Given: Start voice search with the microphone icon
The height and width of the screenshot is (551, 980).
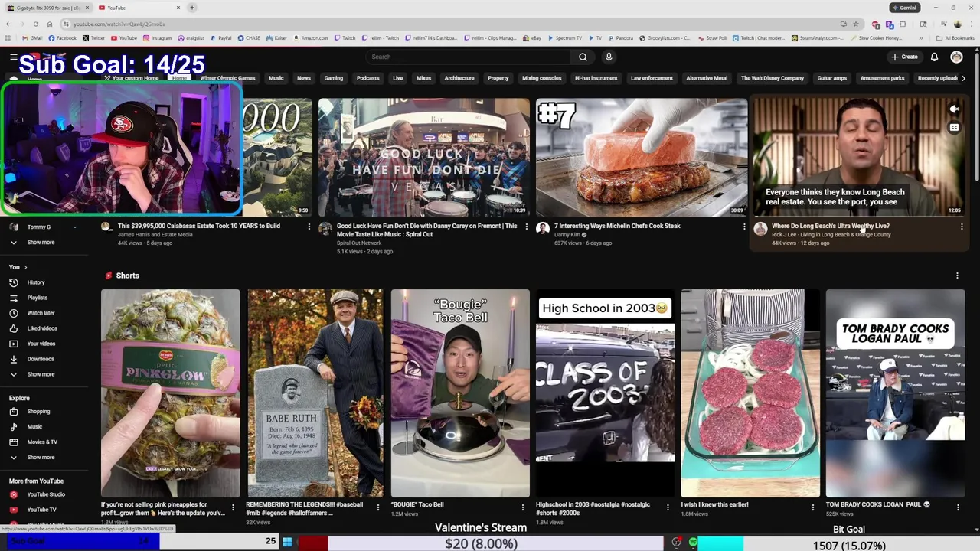Looking at the screenshot, I should 609,57.
